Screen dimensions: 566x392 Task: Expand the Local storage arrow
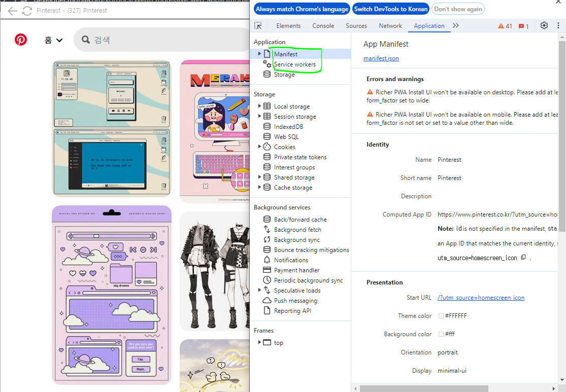(259, 106)
